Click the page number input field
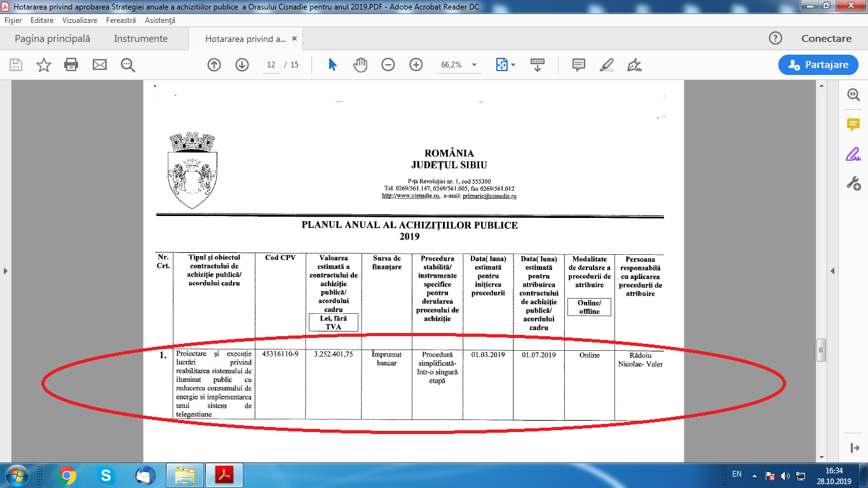Image resolution: width=868 pixels, height=488 pixels. (271, 65)
